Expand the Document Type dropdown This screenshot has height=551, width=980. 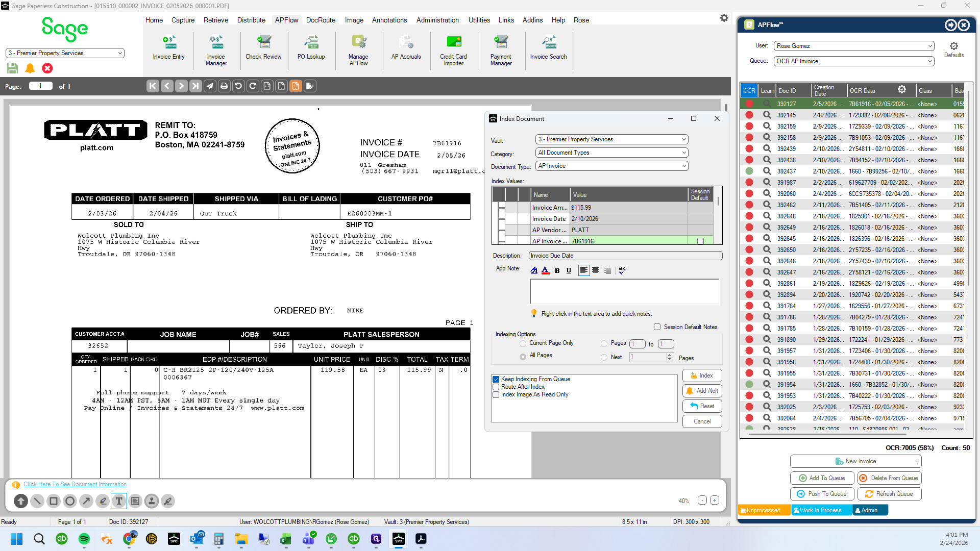pos(611,166)
